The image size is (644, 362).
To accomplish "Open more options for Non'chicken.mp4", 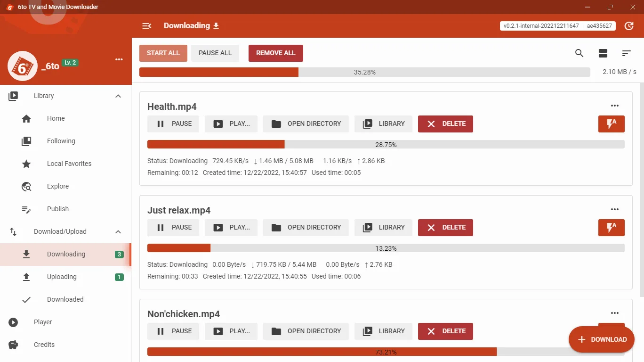I will pyautogui.click(x=615, y=313).
